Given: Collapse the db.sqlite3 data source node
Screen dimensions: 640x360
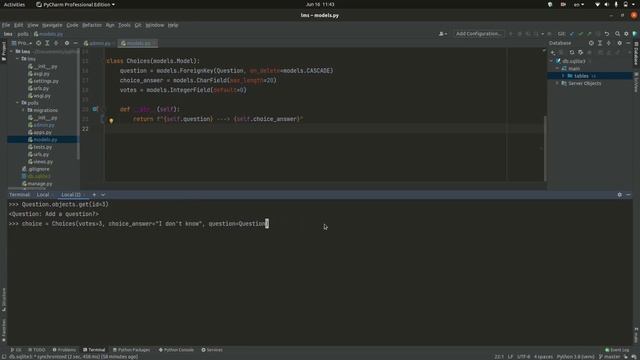Looking at the screenshot, I should coord(551,61).
